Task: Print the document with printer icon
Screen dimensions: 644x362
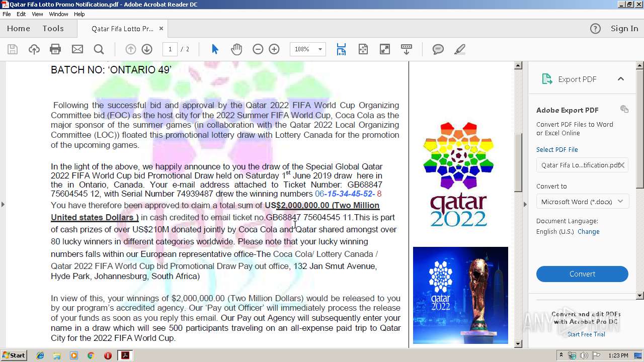Action: click(x=55, y=49)
